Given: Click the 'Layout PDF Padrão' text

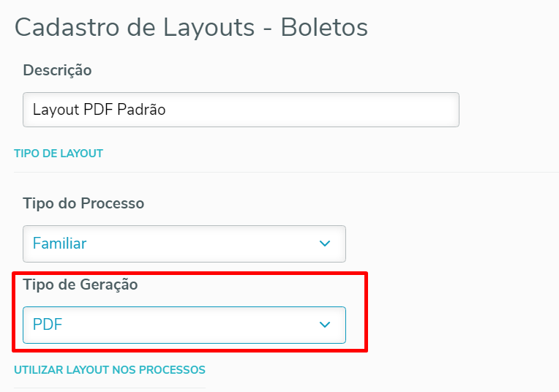Looking at the screenshot, I should click(99, 110).
